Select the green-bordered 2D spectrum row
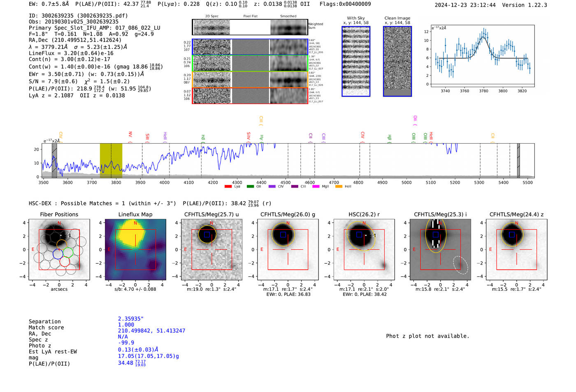The image size is (576, 392). [x=250, y=63]
